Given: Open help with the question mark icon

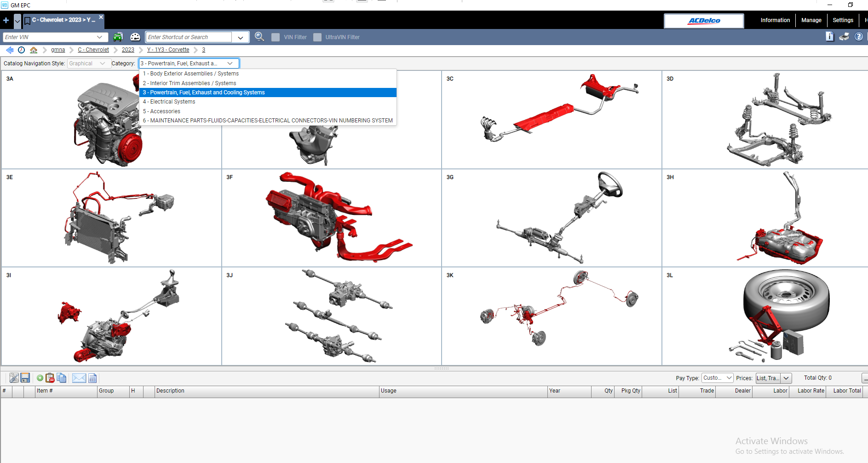Looking at the screenshot, I should (x=859, y=36).
